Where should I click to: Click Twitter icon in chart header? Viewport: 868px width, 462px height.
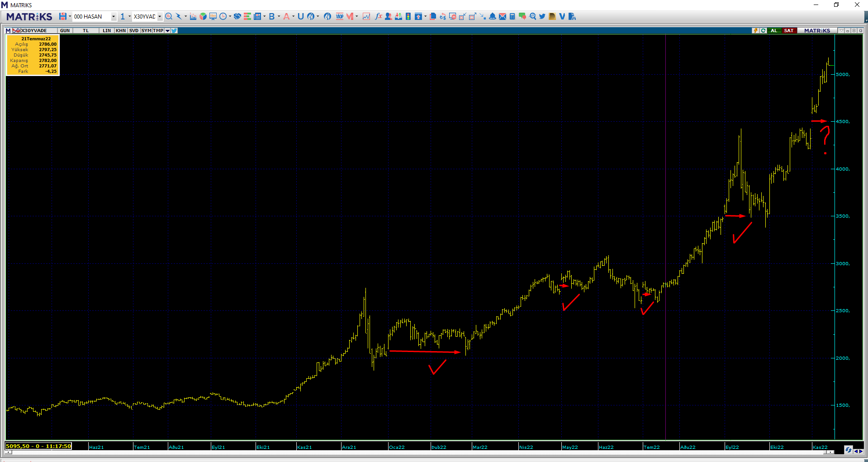(x=174, y=31)
